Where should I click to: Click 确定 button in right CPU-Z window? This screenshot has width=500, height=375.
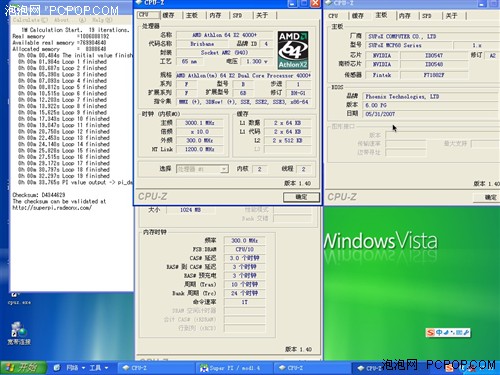(487, 197)
